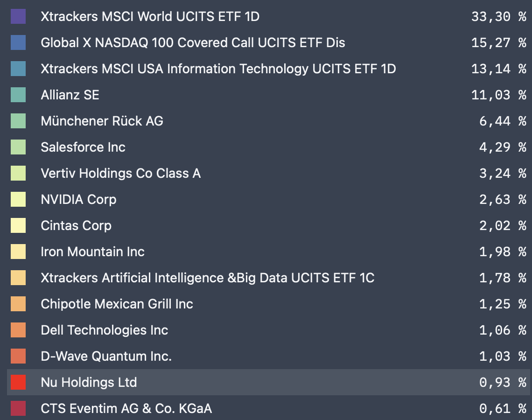This screenshot has width=532, height=420.
Task: Click Chipotle Mexican Grill Inc label
Action: [117, 304]
